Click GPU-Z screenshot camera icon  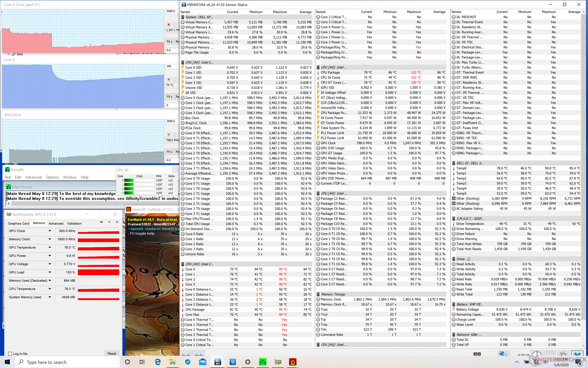(101, 222)
